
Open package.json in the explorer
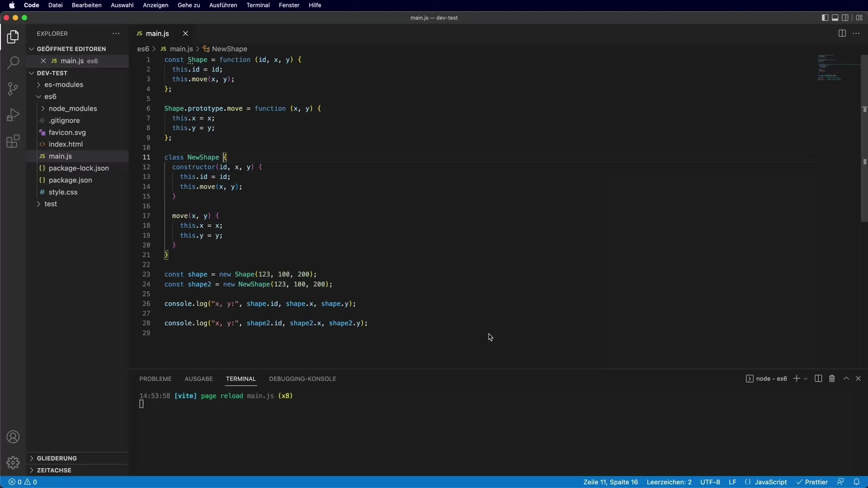point(70,180)
